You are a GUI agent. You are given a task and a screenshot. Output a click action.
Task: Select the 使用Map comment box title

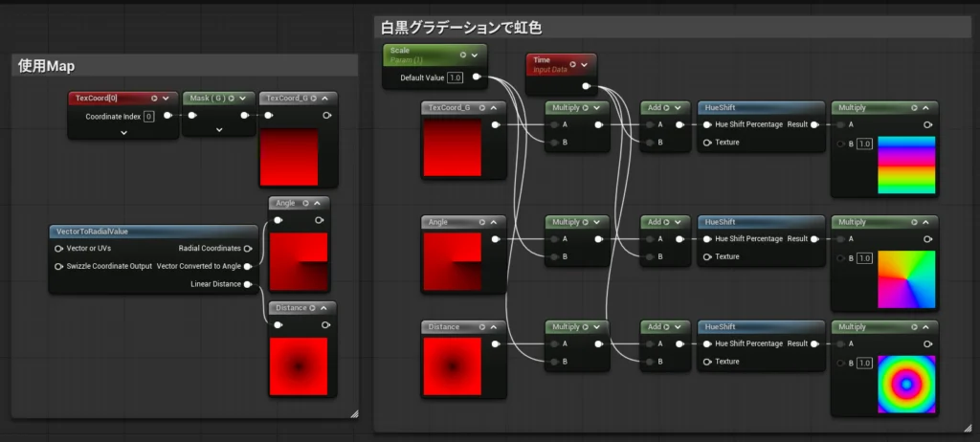[x=48, y=66]
